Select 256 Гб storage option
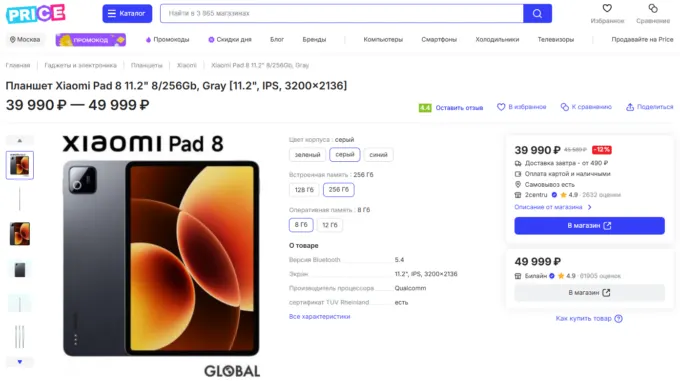 [x=339, y=190]
